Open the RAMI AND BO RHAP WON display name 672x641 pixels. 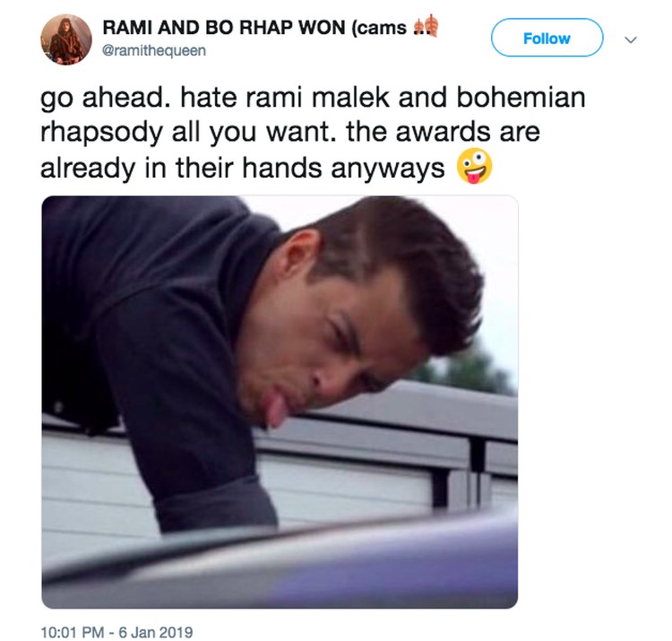click(254, 28)
